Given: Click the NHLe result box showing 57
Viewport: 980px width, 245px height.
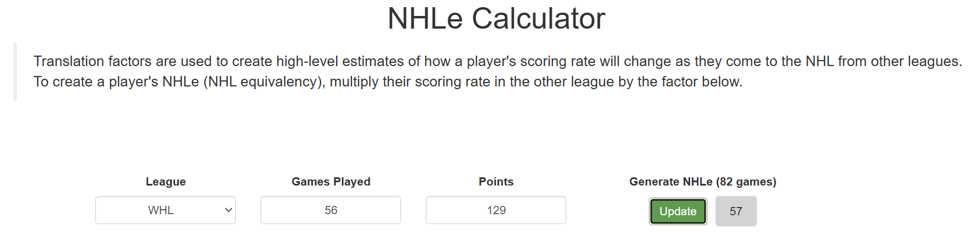Looking at the screenshot, I should click(x=736, y=211).
